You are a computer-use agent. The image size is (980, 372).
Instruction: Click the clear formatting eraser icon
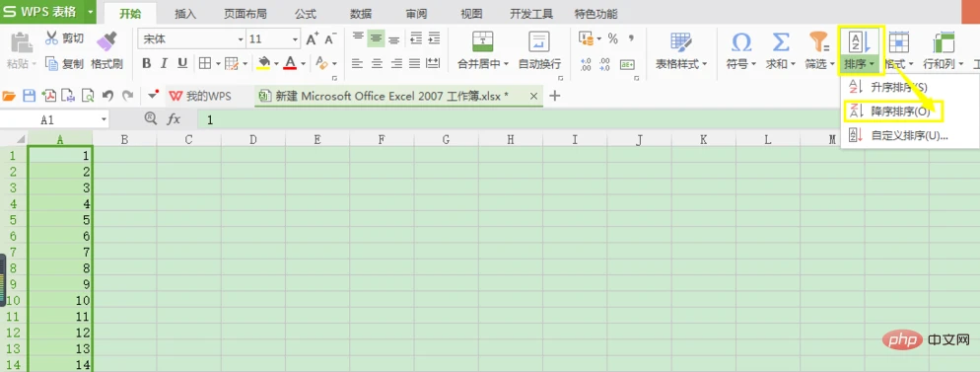click(321, 63)
